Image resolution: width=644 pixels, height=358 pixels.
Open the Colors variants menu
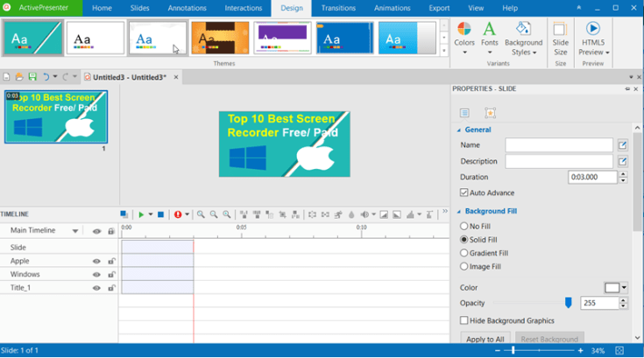pos(464,39)
